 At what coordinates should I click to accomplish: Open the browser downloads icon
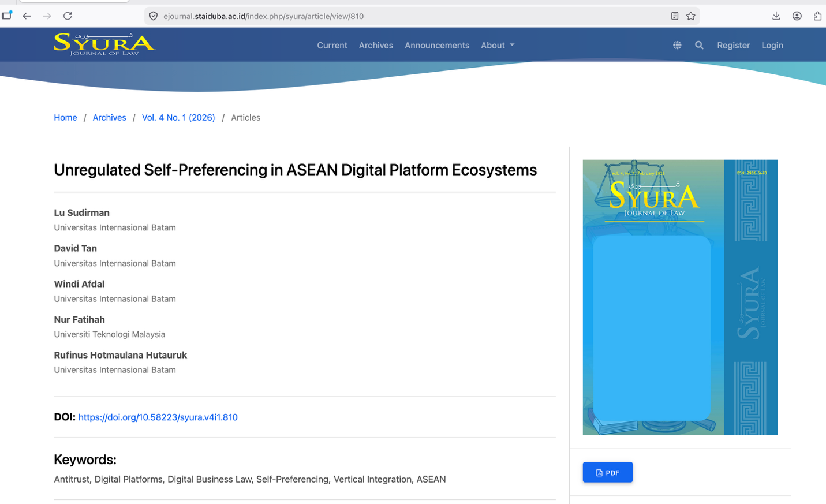click(x=776, y=16)
